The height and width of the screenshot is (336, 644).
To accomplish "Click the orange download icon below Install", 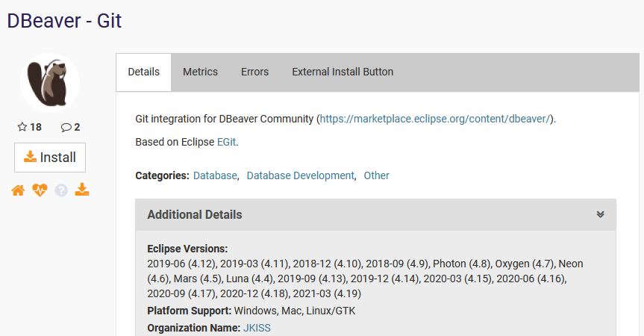I will (82, 190).
